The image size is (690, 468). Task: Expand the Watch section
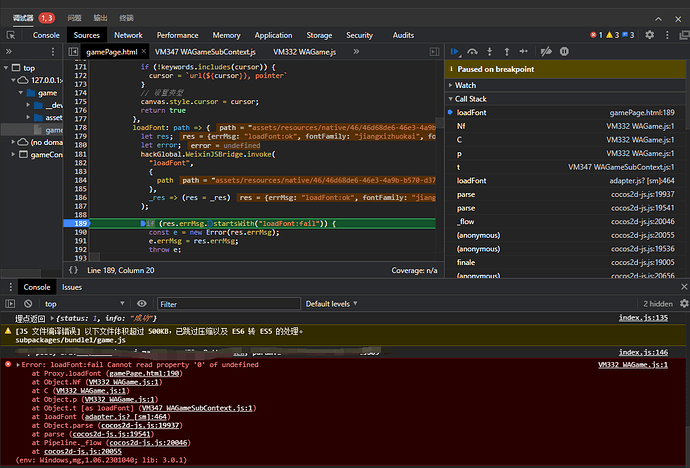(465, 85)
